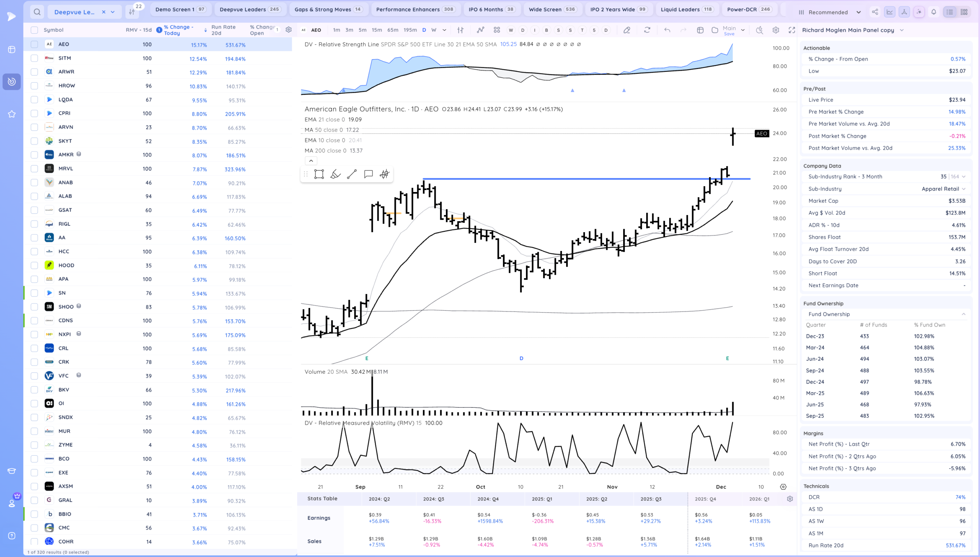Check the SITM row checkbox
The width and height of the screenshot is (980, 557).
(x=34, y=58)
